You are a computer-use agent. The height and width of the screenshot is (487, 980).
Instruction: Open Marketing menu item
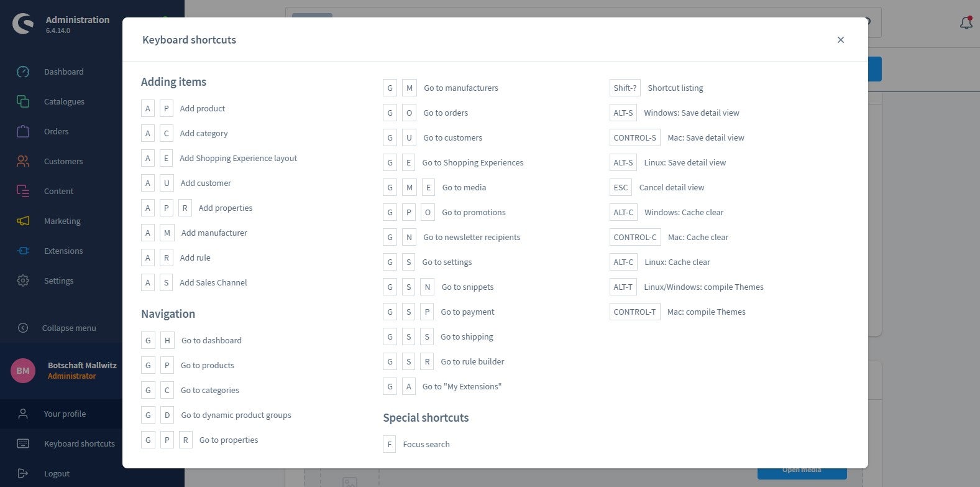click(62, 221)
